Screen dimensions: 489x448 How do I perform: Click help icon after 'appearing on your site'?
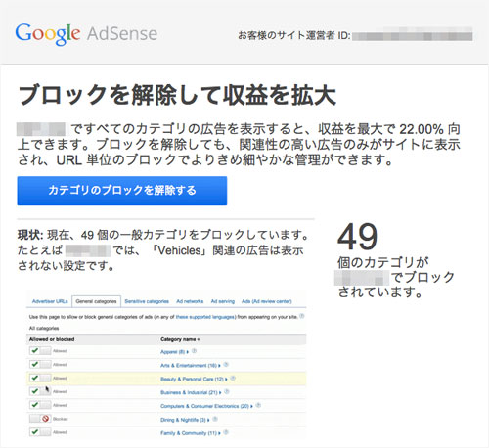302,316
